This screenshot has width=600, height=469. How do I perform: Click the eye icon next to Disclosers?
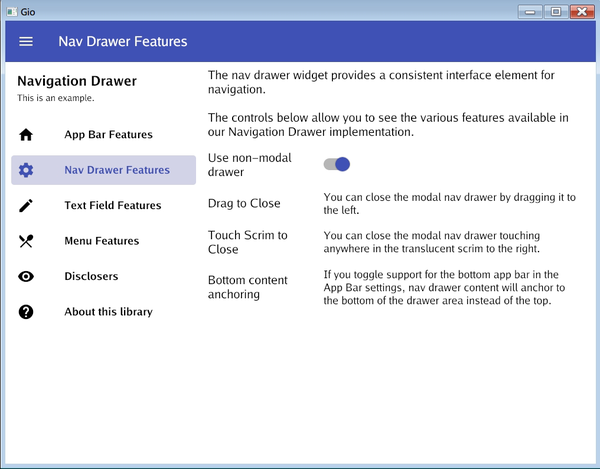26,277
